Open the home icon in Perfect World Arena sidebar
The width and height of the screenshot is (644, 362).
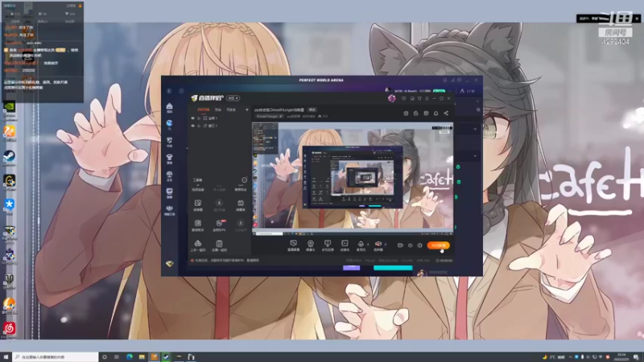pyautogui.click(x=169, y=108)
